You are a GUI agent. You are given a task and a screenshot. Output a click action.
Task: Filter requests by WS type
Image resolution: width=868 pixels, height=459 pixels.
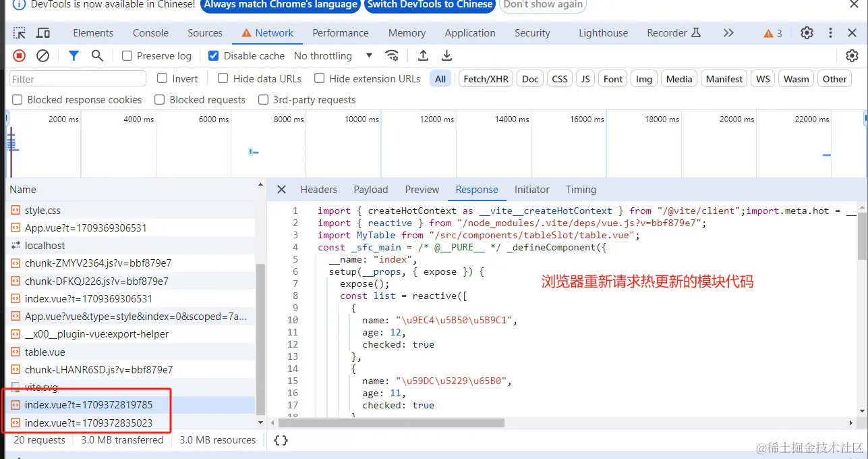coord(763,79)
